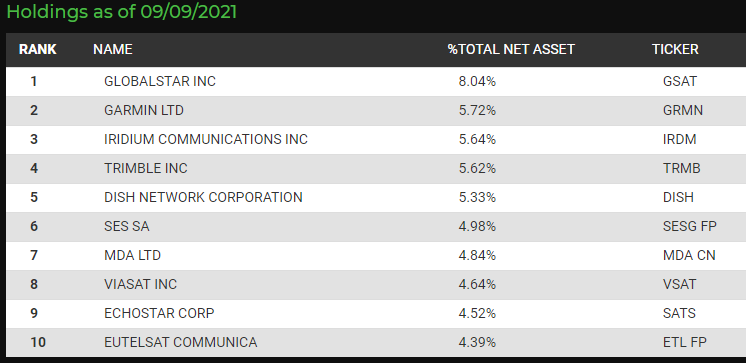The height and width of the screenshot is (363, 746).
Task: Click MDA LTD in the list
Action: pyautogui.click(x=132, y=255)
